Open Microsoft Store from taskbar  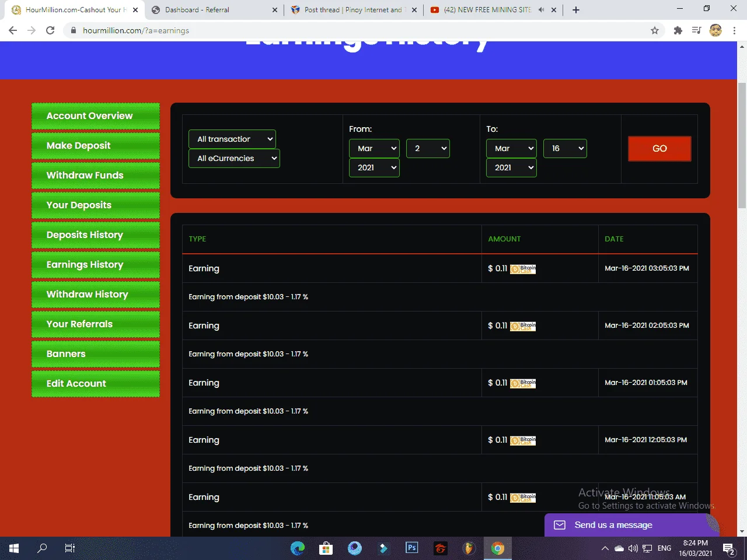[x=326, y=548]
